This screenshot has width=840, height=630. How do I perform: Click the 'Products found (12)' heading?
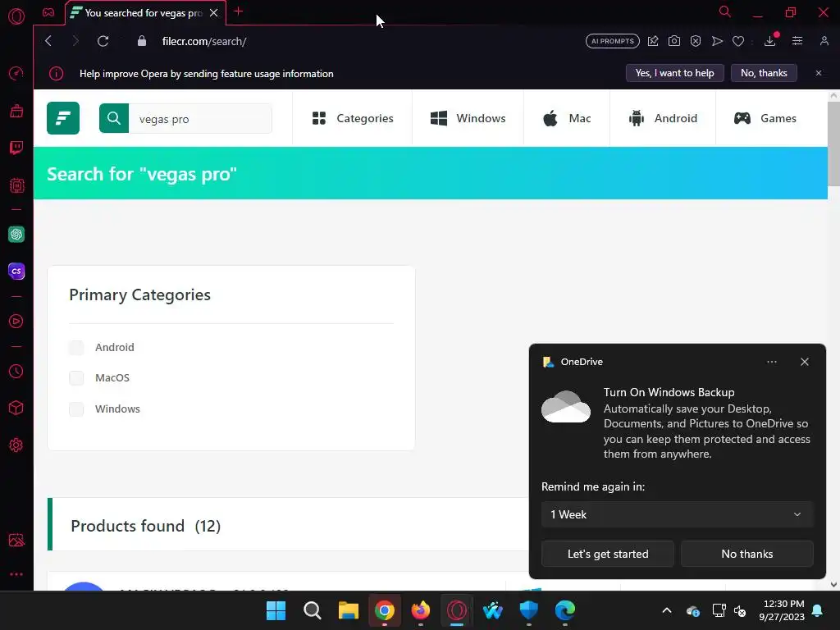coord(146,526)
